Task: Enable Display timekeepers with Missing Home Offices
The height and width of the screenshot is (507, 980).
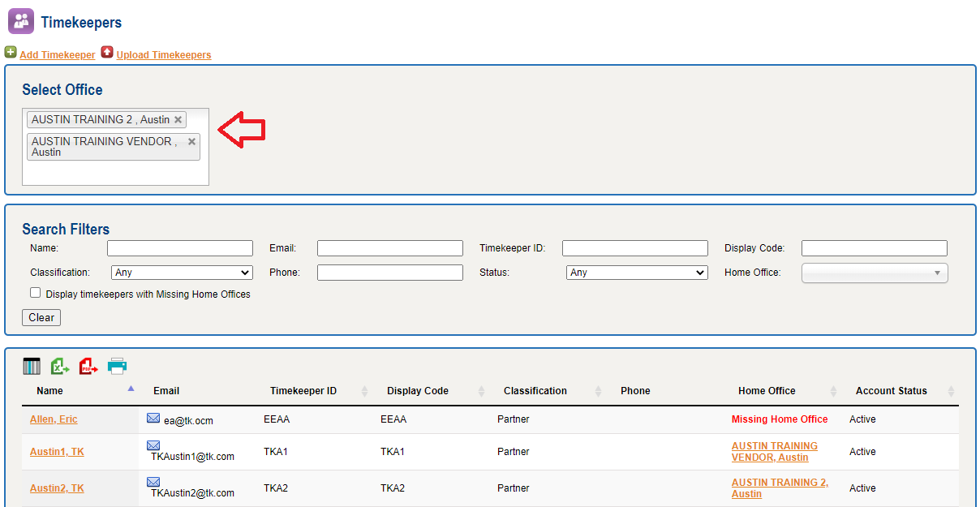Action: pos(36,294)
